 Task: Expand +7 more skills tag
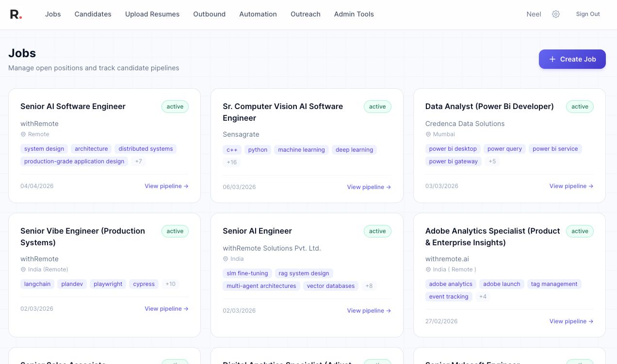138,161
